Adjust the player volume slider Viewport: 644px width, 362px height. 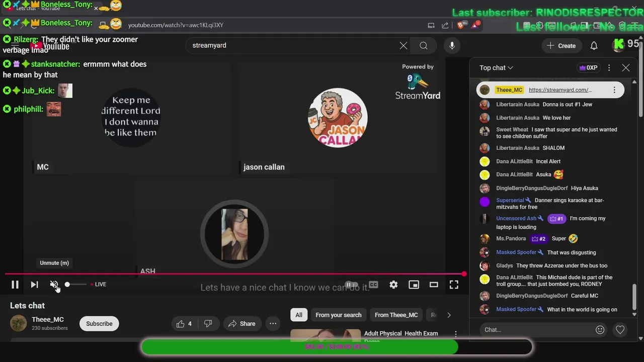click(x=75, y=285)
